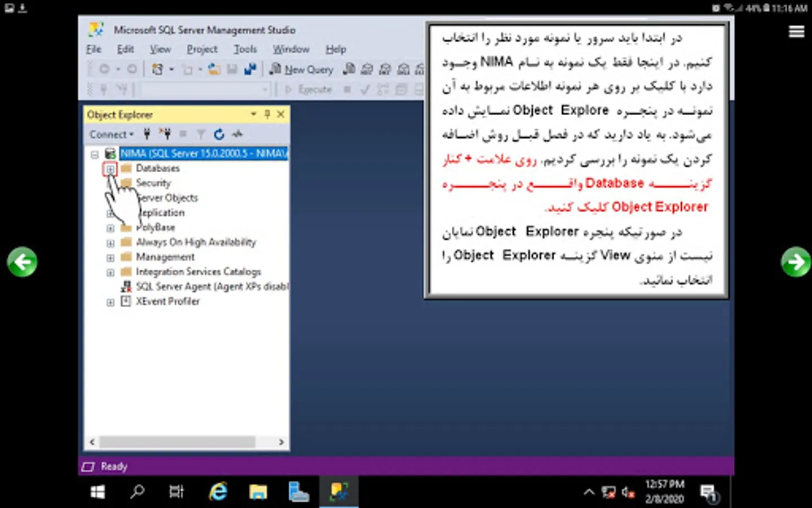812x508 pixels.
Task: Click the Analysis Services MDX Query icon
Action: pos(367,69)
